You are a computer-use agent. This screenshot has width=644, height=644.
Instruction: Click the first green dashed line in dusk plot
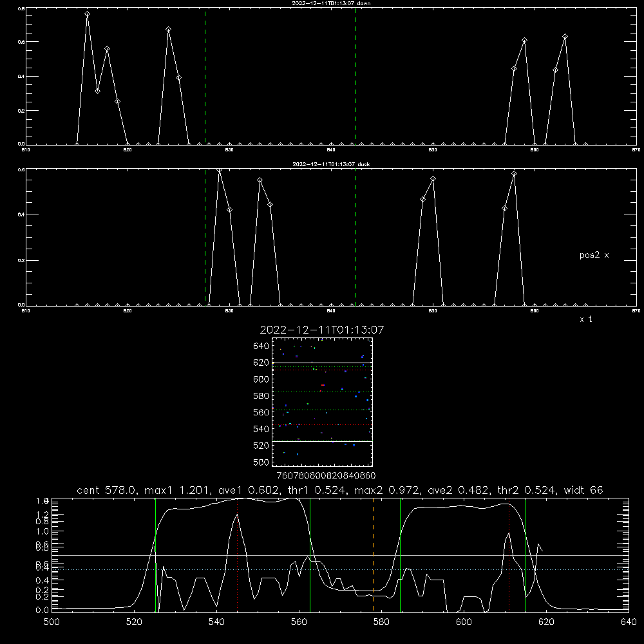point(205,238)
